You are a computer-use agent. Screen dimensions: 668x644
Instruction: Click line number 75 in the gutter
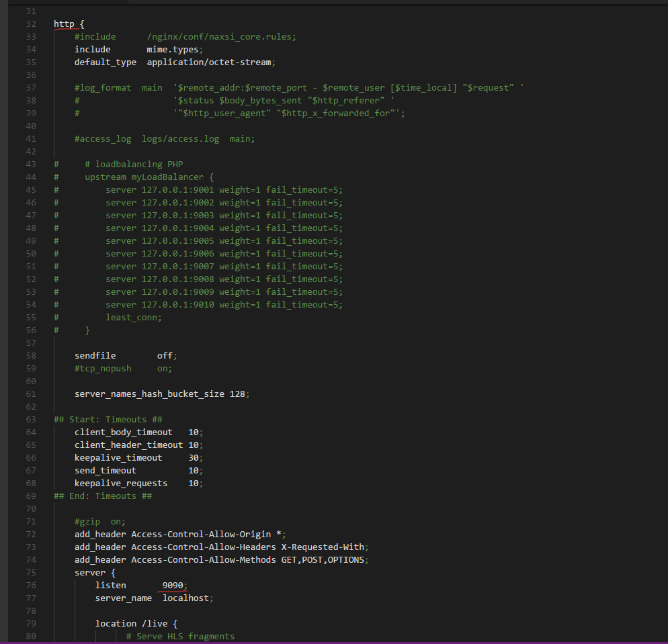(31, 573)
